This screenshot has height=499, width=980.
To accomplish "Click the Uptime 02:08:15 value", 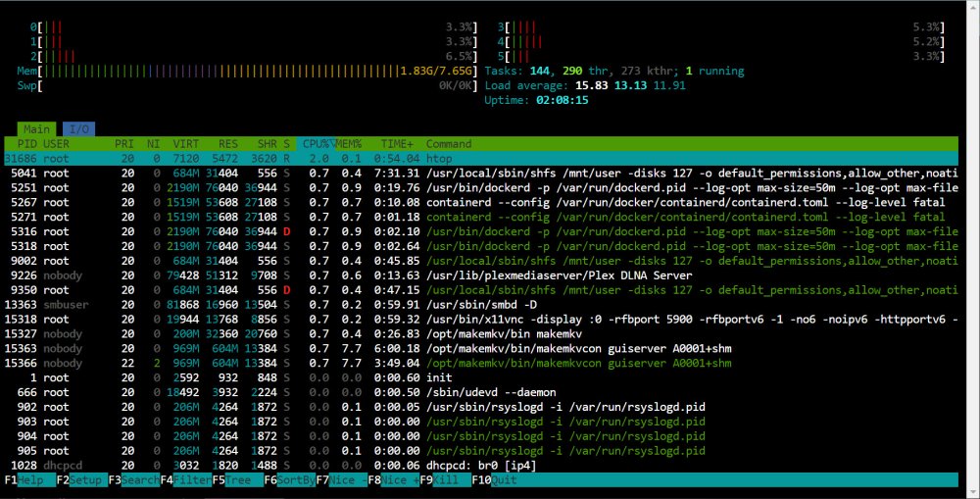I will [562, 100].
